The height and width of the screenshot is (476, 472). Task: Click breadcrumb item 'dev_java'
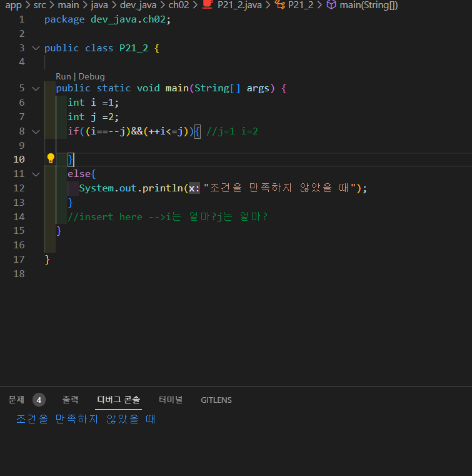tap(138, 5)
